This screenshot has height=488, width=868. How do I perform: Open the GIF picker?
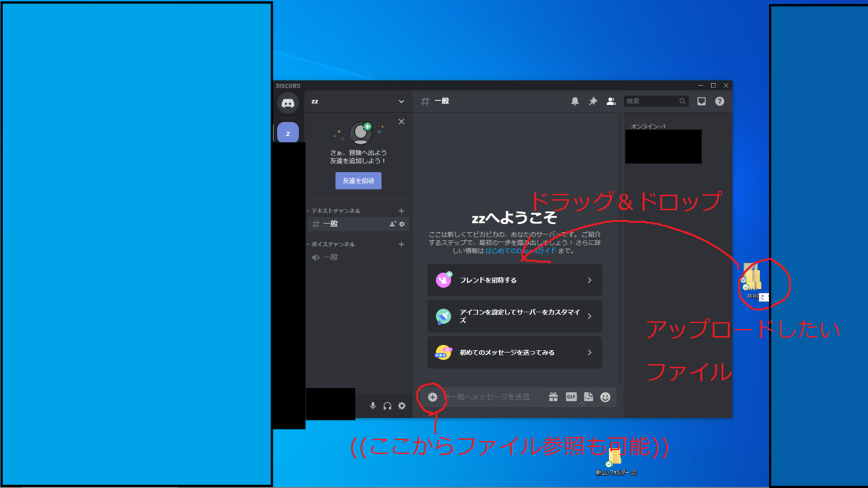[x=571, y=397]
